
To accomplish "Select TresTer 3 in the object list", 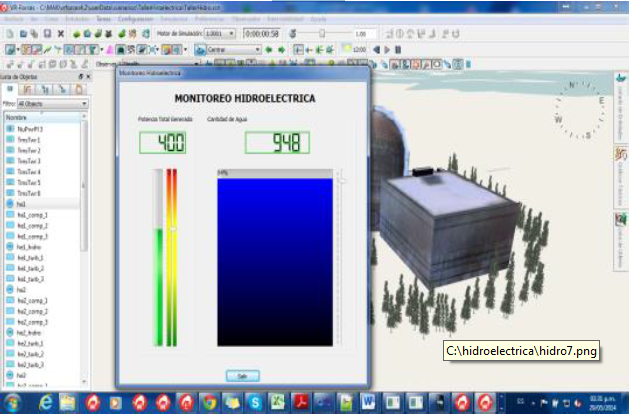I will 28,161.
